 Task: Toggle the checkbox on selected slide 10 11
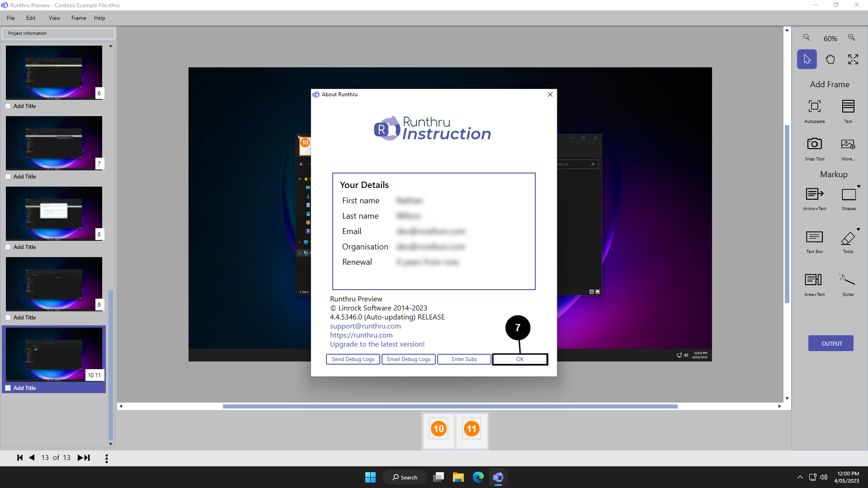pos(8,388)
